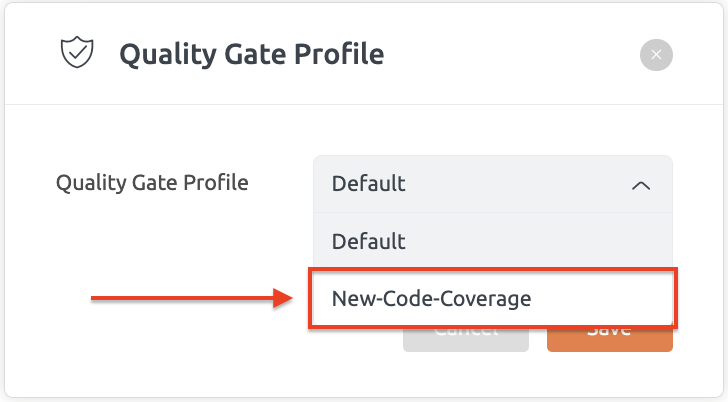Click the orange Save button

(610, 340)
